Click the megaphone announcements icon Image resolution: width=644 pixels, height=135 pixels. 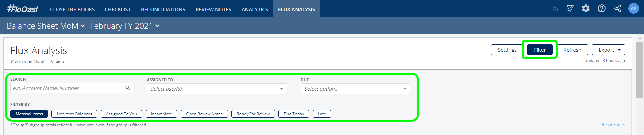618,9
